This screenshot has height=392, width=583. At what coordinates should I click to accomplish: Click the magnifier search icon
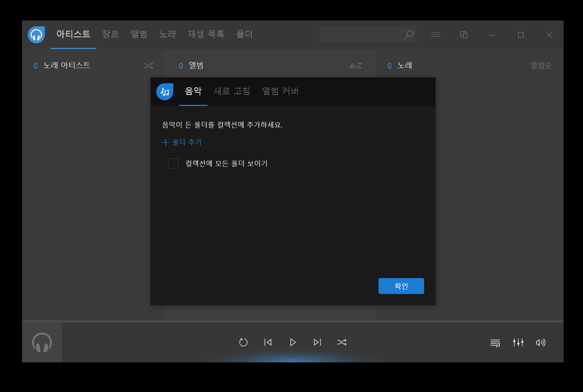(409, 35)
